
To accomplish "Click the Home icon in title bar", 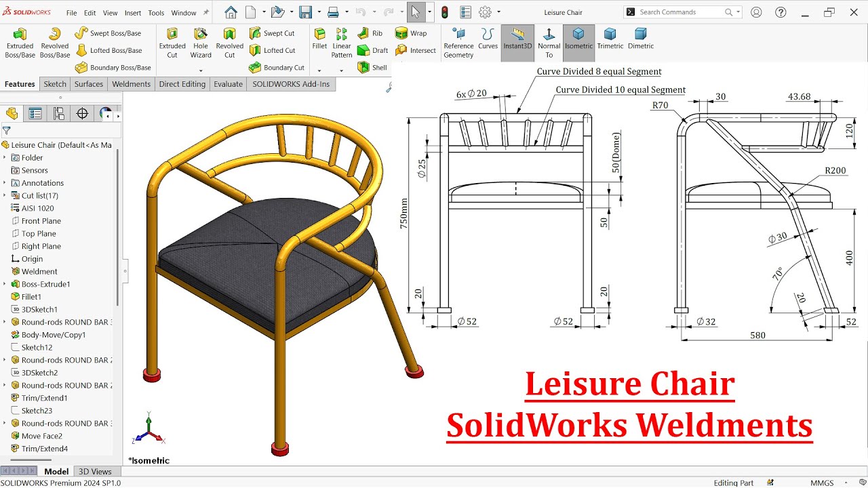I will pos(231,12).
